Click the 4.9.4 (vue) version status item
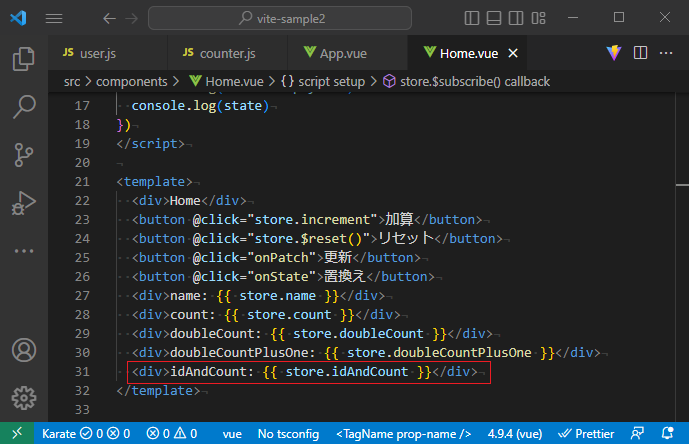This screenshot has width=689, height=444. (x=515, y=434)
